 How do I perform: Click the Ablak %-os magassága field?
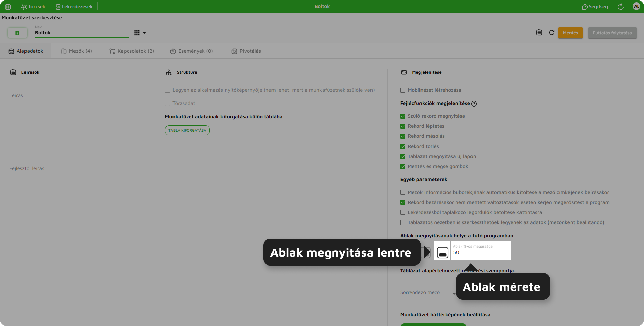coord(481,251)
